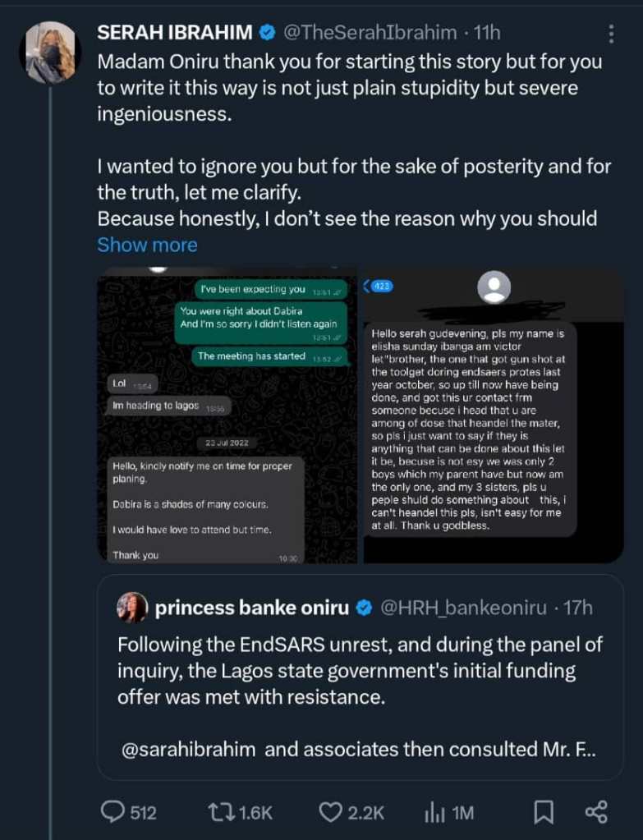The width and height of the screenshot is (643, 840).
Task: Bookmark this tweet
Action: click(543, 812)
